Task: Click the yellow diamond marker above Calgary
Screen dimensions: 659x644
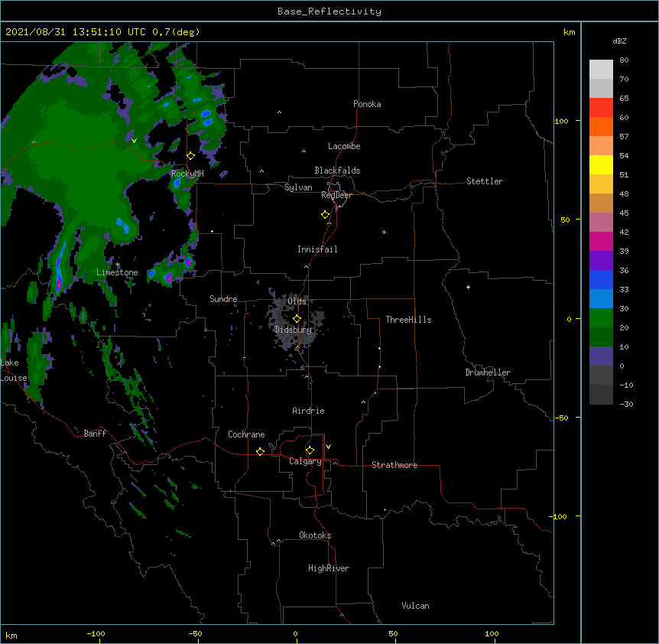Action: [310, 450]
